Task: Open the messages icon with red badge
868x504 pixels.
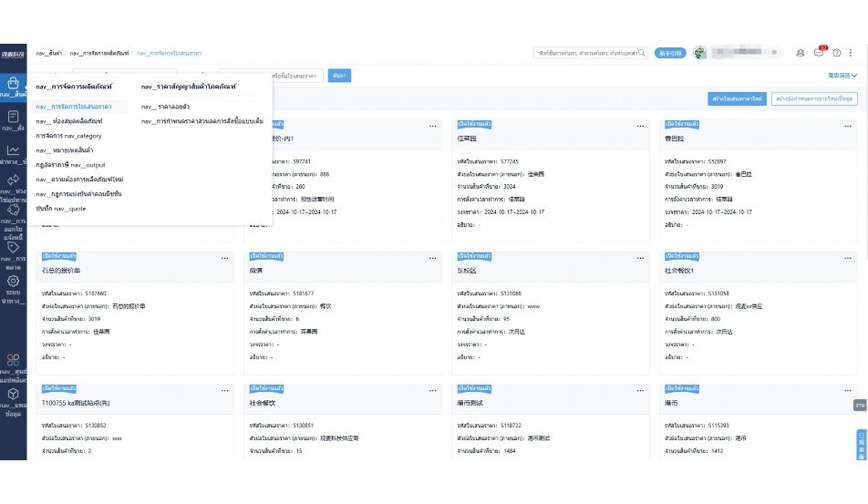Action: (819, 53)
